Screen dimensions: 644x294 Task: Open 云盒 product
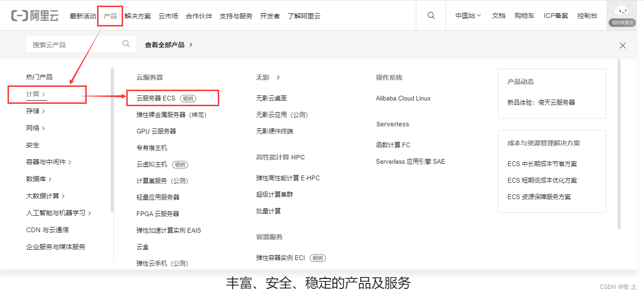coord(142,247)
